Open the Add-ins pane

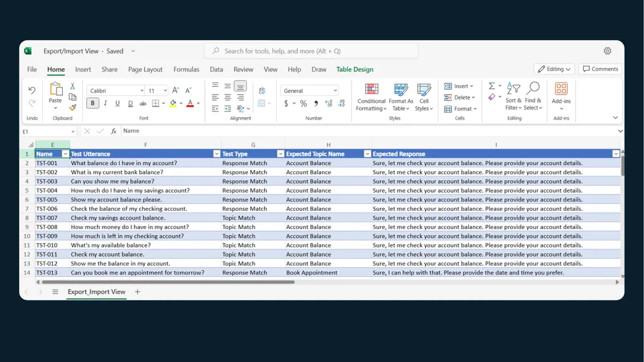(561, 96)
